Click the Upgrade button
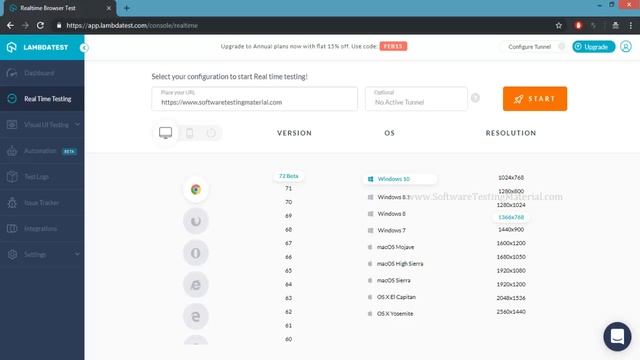The height and width of the screenshot is (360, 640). point(593,47)
